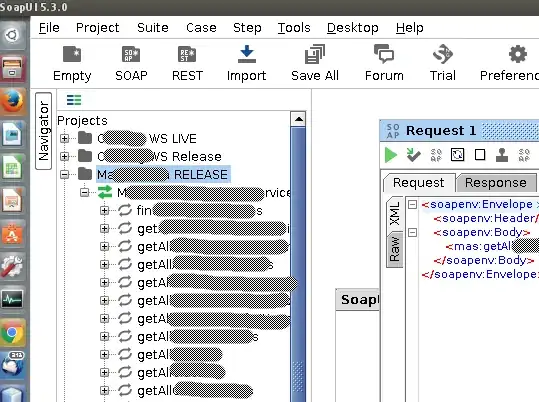Open Firefox from the launcher

[12, 101]
